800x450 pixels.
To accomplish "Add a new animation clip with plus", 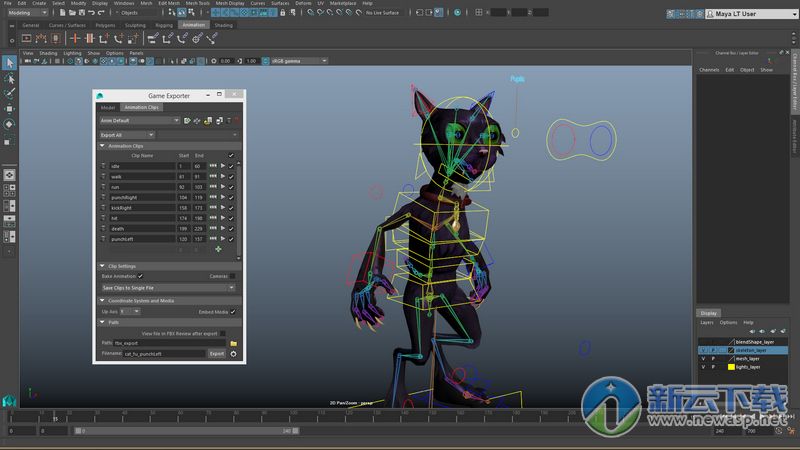I will [x=218, y=249].
